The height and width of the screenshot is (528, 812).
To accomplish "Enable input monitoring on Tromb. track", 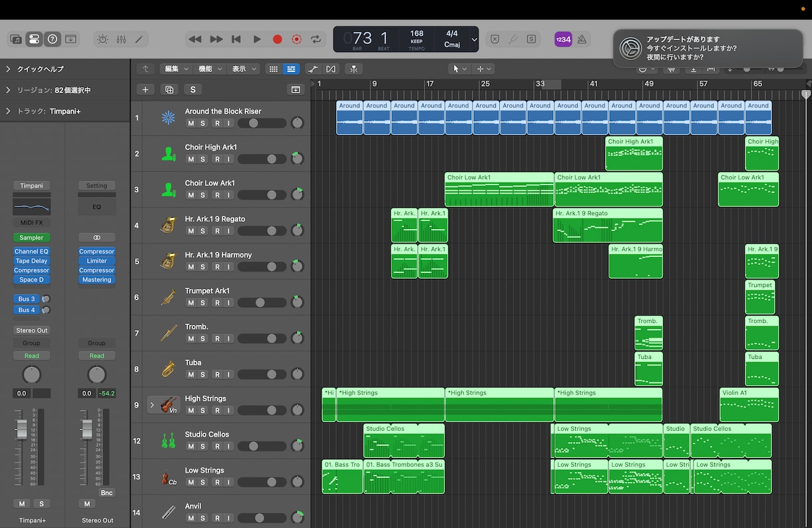I will pyautogui.click(x=228, y=339).
